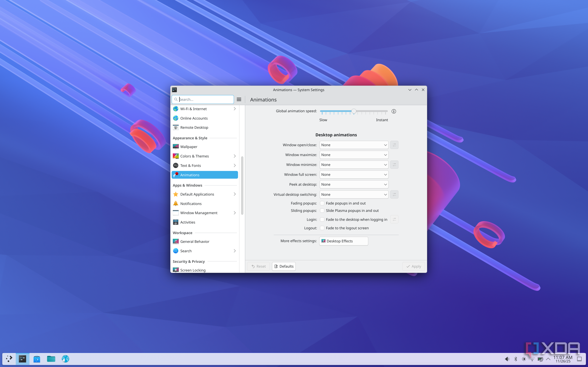Screen dimensions: 588x367
Task: Open the volume tray icon
Action: tap(507, 359)
